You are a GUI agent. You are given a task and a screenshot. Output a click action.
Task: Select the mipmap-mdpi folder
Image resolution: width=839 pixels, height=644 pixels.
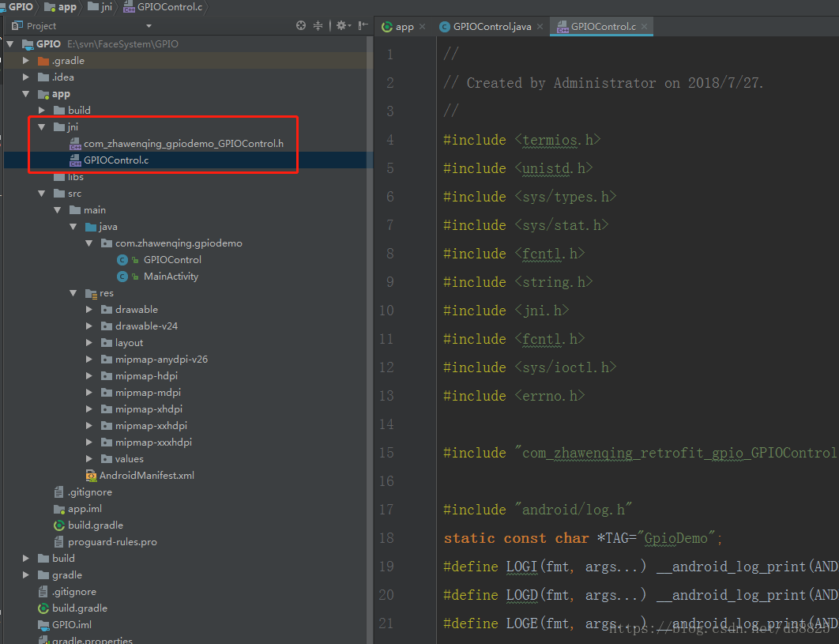(148, 393)
